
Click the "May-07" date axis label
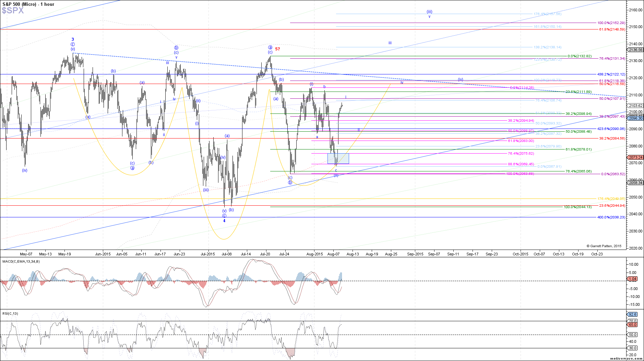[26, 254]
